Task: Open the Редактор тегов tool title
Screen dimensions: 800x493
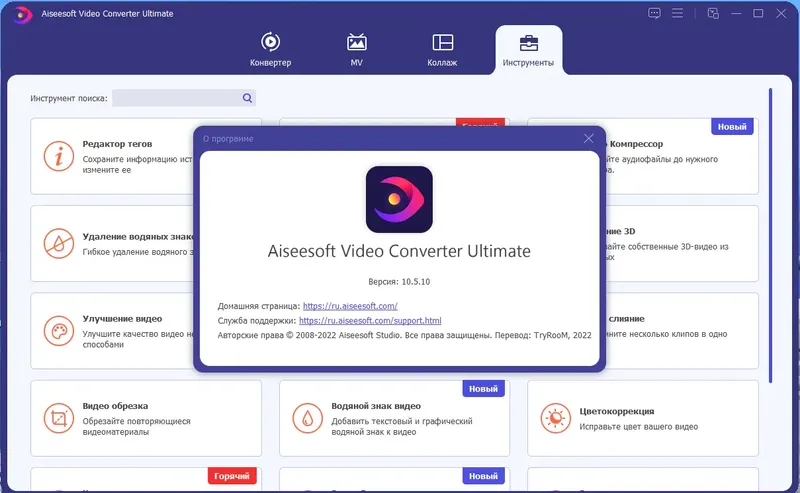Action: (117, 144)
